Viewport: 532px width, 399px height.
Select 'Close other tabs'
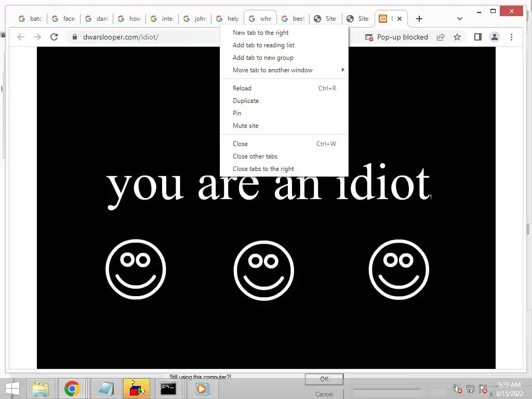click(x=284, y=156)
